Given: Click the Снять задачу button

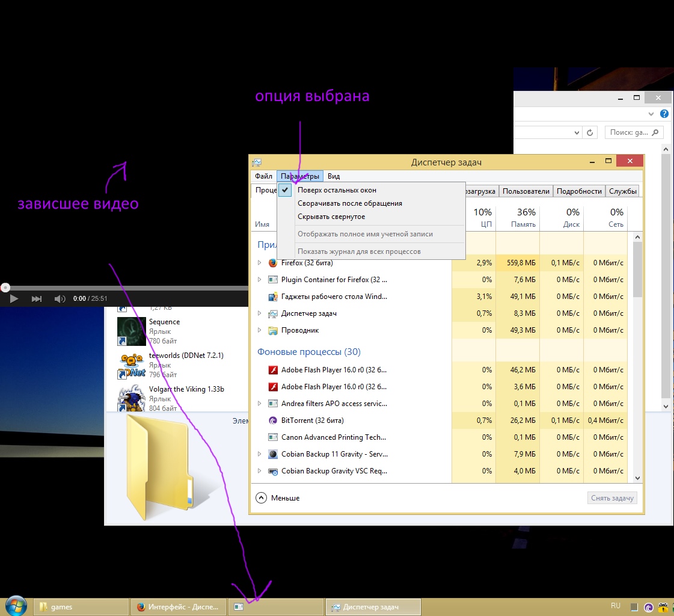Looking at the screenshot, I should 611,498.
